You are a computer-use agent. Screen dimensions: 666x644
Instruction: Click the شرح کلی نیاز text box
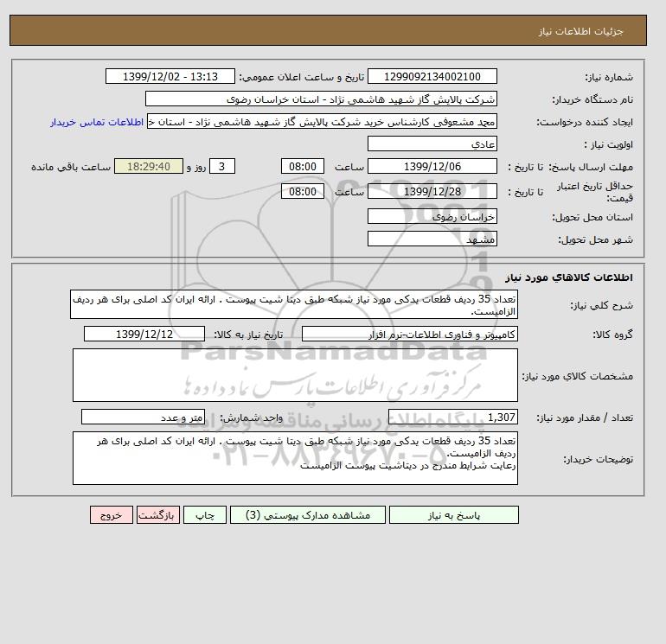tap(294, 304)
